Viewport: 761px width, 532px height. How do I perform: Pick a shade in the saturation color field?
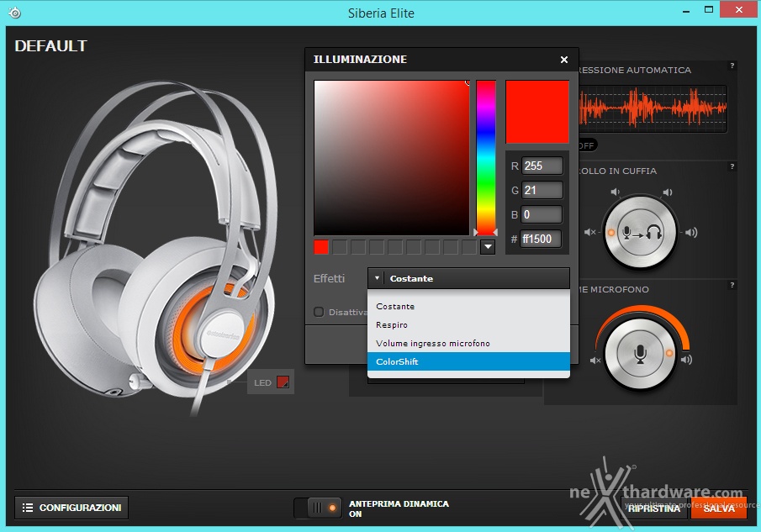392,158
